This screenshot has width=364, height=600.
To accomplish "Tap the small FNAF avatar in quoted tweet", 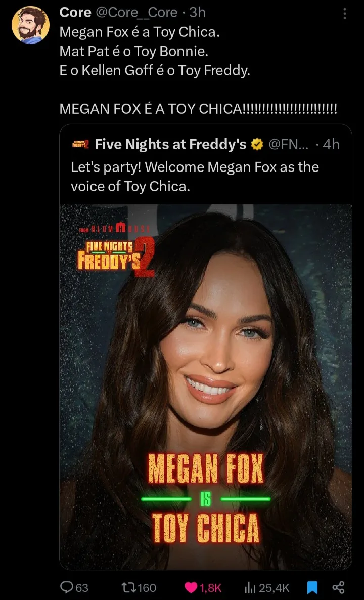I will (x=81, y=145).
